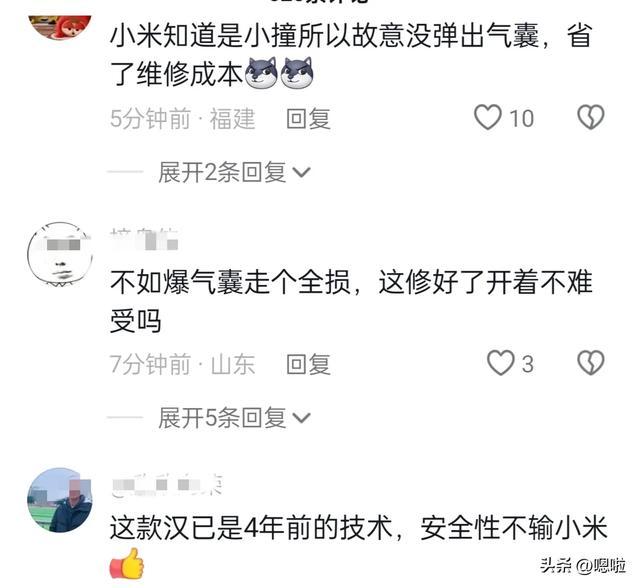Image resolution: width=640 pixels, height=588 pixels.
Task: Click the like count 3
Action: click(x=527, y=364)
